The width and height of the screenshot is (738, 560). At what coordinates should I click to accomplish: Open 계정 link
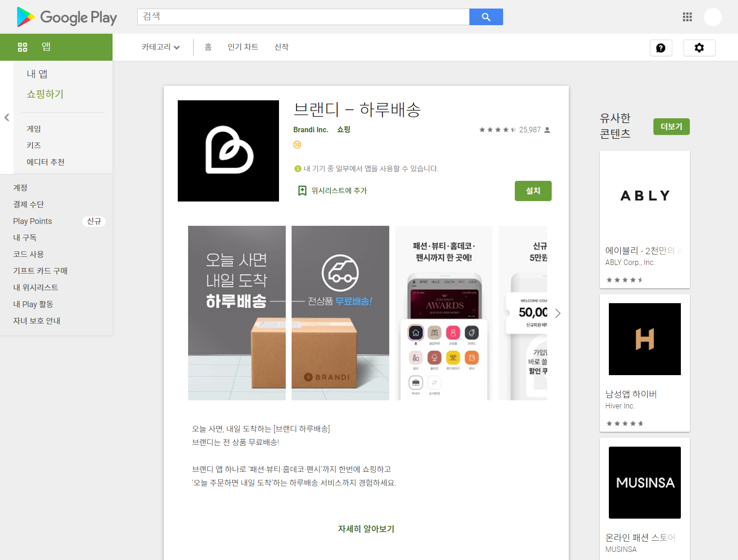click(x=20, y=188)
